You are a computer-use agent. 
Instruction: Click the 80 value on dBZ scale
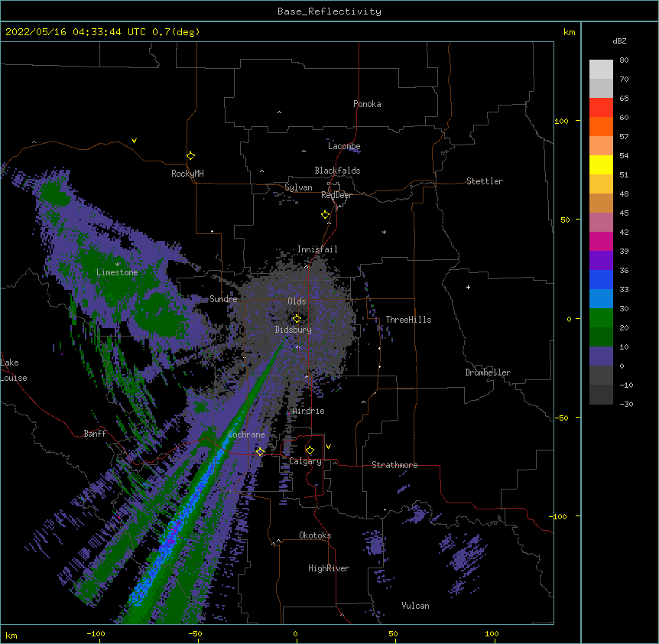(x=624, y=60)
